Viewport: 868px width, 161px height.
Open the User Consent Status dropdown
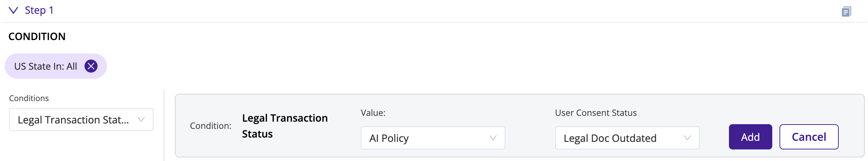pos(627,138)
